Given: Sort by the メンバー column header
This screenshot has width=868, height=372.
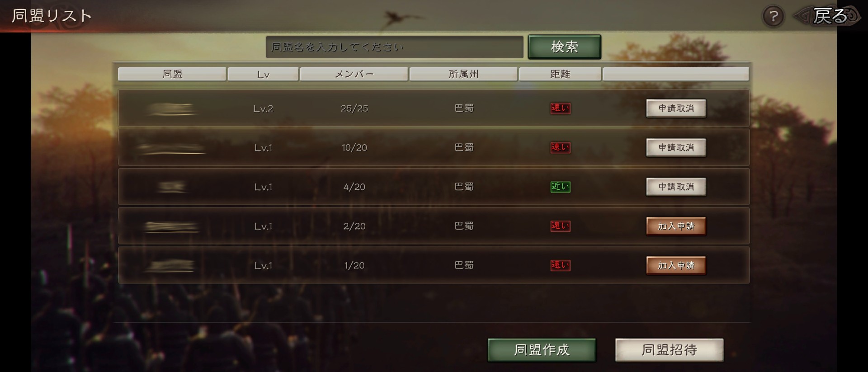Looking at the screenshot, I should 354,74.
